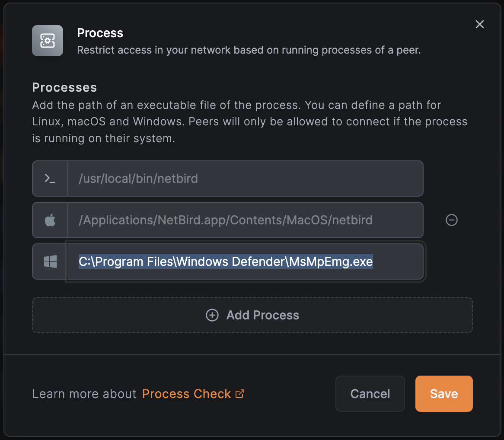Click the plus icon in Add Process

pyautogui.click(x=212, y=315)
